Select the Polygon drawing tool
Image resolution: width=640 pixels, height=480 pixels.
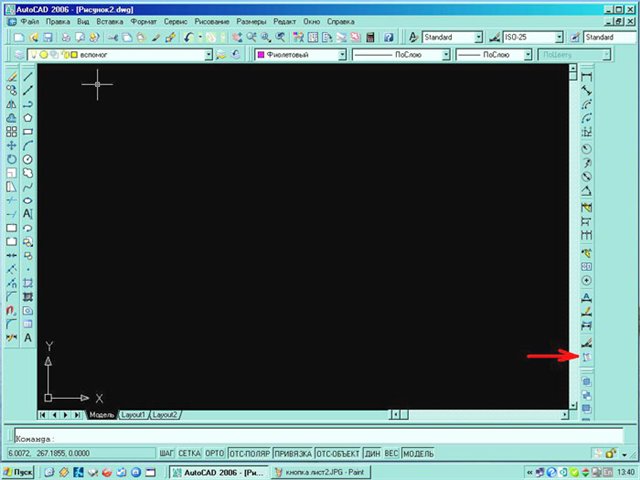pos(28,117)
